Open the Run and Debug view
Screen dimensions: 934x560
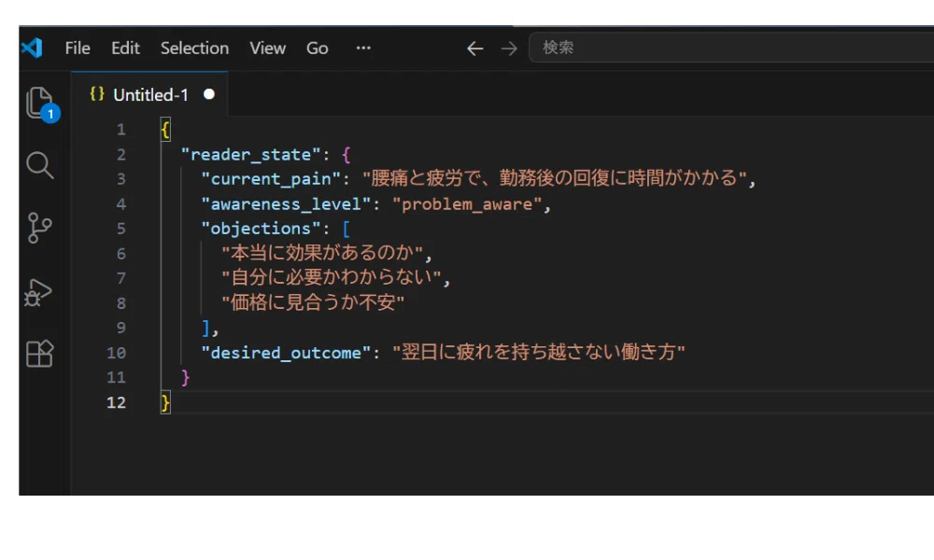point(38,292)
